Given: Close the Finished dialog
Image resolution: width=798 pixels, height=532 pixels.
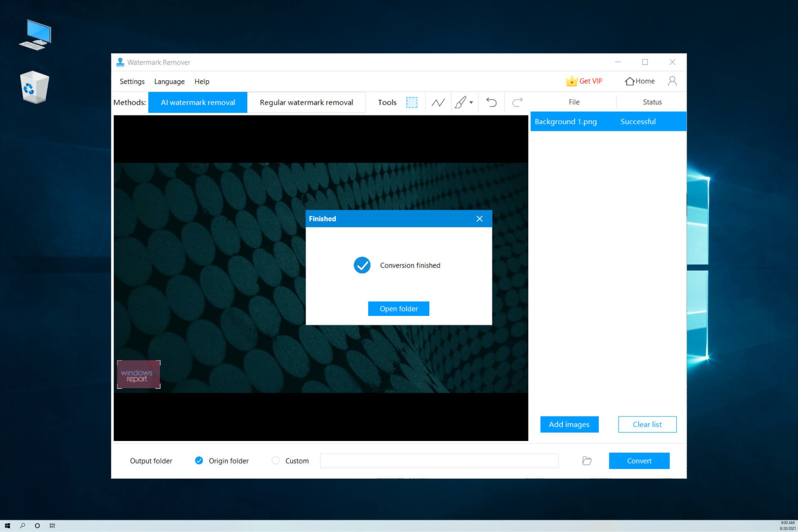Looking at the screenshot, I should [x=479, y=219].
